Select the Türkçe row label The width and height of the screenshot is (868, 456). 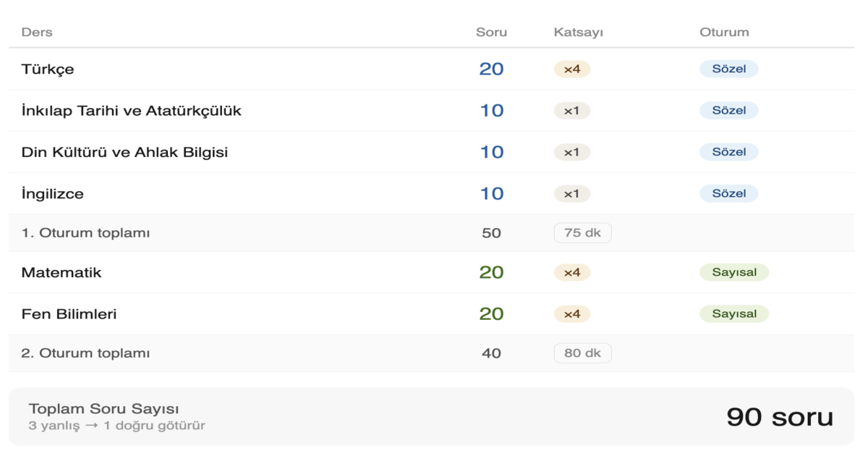[x=48, y=69]
